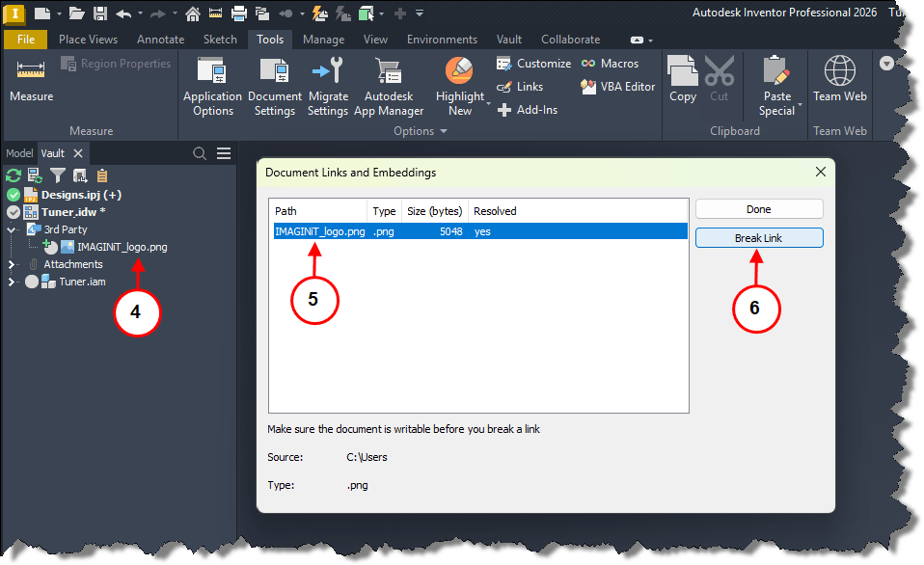Launch Migrate Settings

pyautogui.click(x=328, y=87)
